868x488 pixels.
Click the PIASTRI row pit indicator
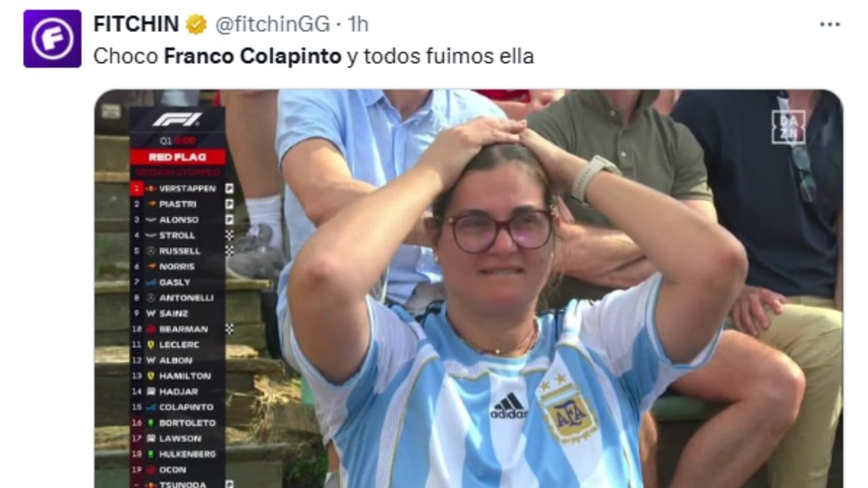click(230, 203)
